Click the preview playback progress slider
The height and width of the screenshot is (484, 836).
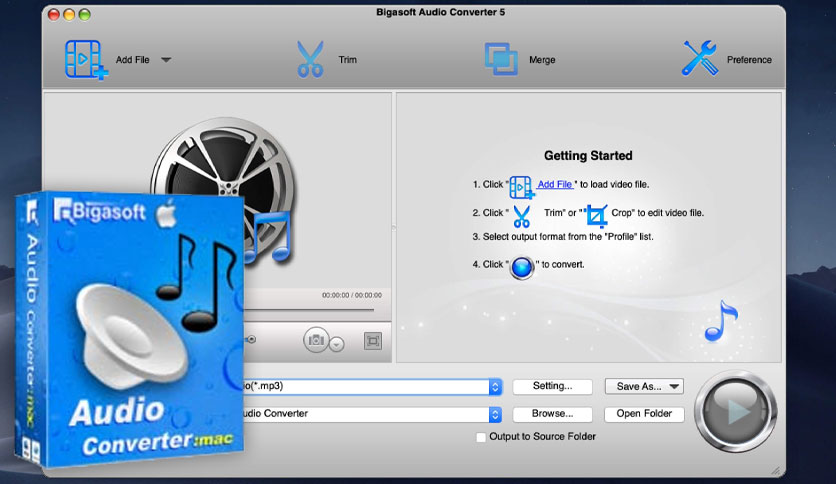309,310
